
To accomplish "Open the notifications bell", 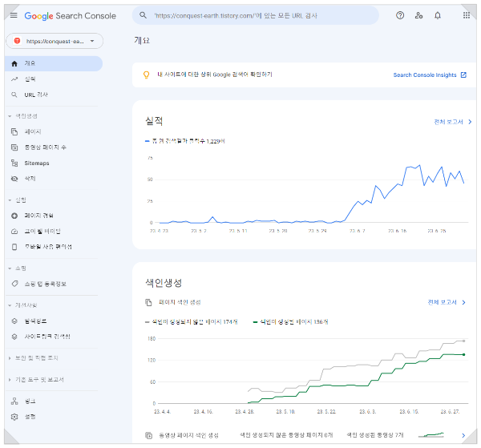I will click(438, 15).
